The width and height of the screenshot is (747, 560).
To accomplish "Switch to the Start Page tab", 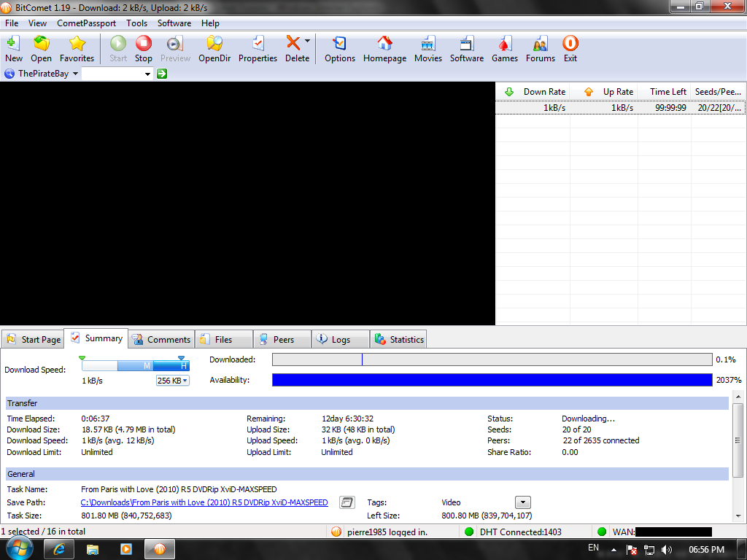I will (x=34, y=340).
